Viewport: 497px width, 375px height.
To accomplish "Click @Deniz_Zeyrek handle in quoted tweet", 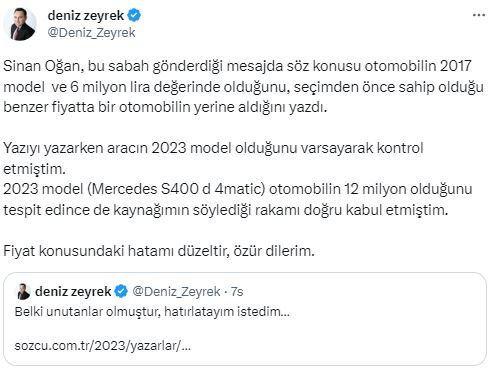I will (x=176, y=292).
